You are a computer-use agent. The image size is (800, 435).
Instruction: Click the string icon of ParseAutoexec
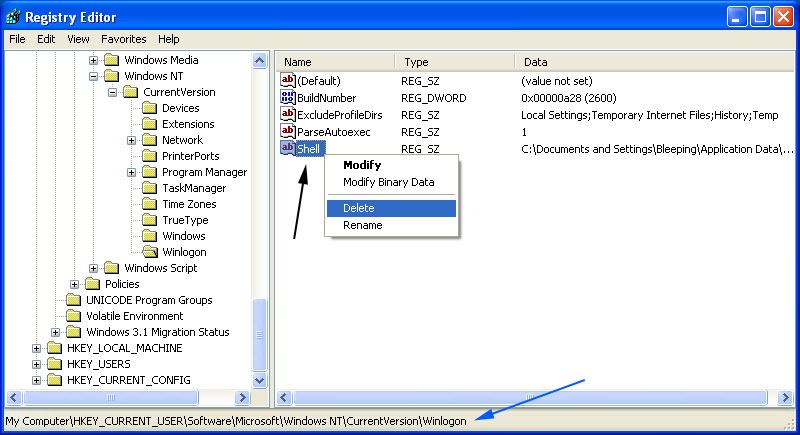(x=288, y=131)
